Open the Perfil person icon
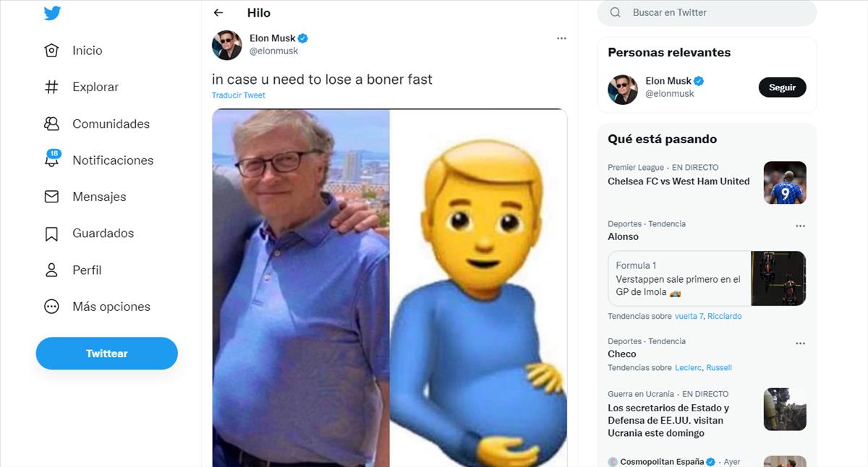Screen dimensions: 868x467 51,270
